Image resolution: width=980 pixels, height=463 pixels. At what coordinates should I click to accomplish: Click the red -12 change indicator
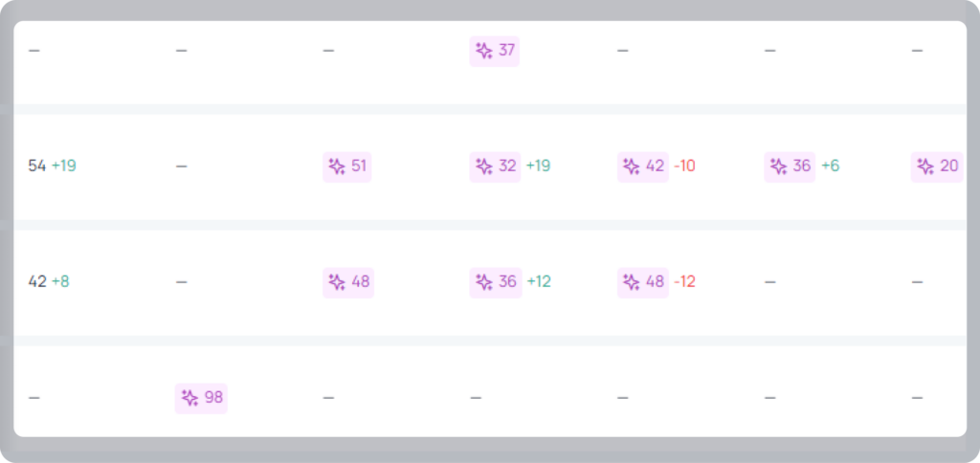[684, 282]
